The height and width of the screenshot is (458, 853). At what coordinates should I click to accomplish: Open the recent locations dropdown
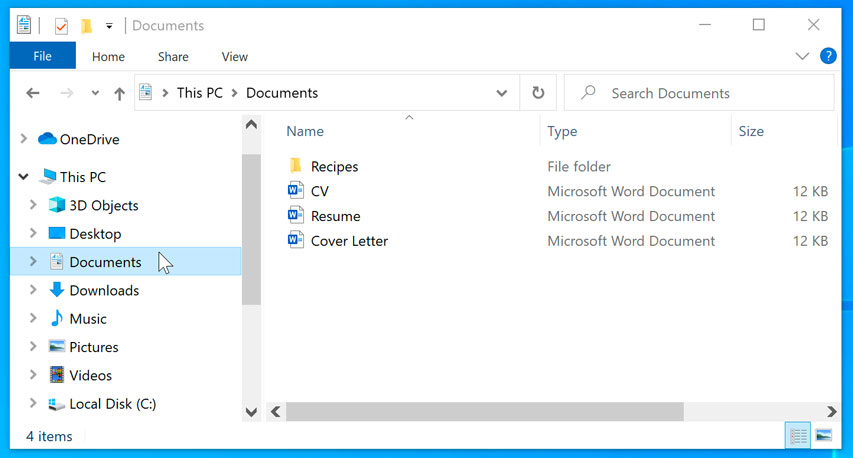coord(95,93)
